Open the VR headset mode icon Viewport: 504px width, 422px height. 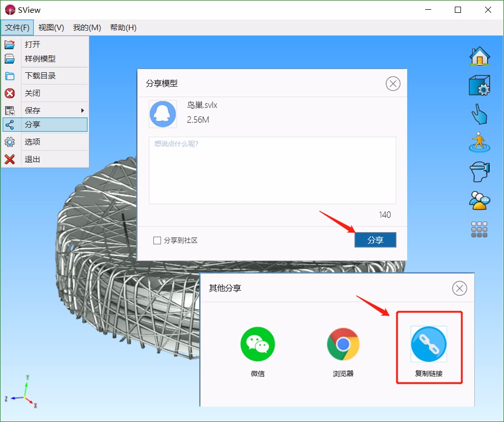pyautogui.click(x=479, y=172)
